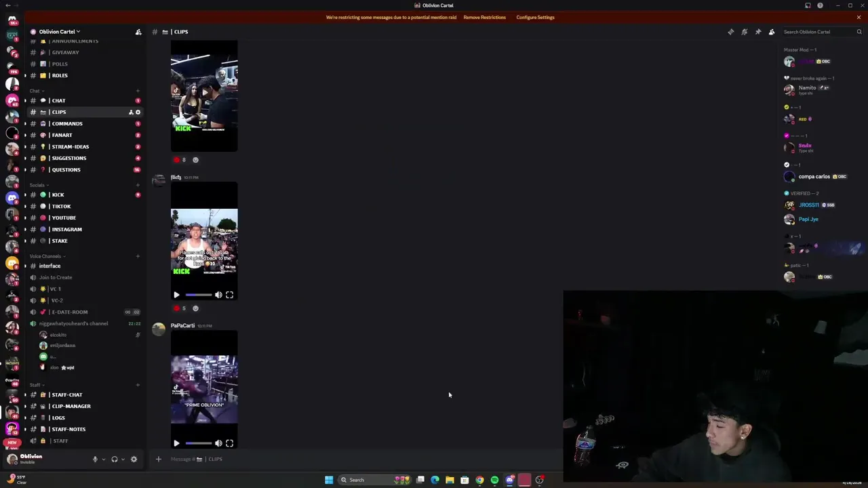
Task: Open the Oblivion Cartel server dropdown
Action: (x=60, y=32)
